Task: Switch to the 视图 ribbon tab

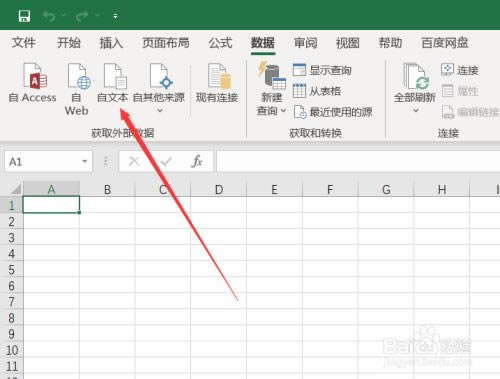Action: pyautogui.click(x=348, y=43)
